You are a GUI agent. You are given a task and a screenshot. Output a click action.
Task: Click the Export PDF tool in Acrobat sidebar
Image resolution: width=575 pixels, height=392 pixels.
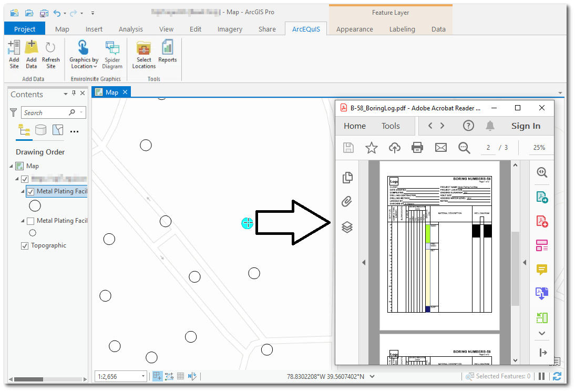(542, 197)
